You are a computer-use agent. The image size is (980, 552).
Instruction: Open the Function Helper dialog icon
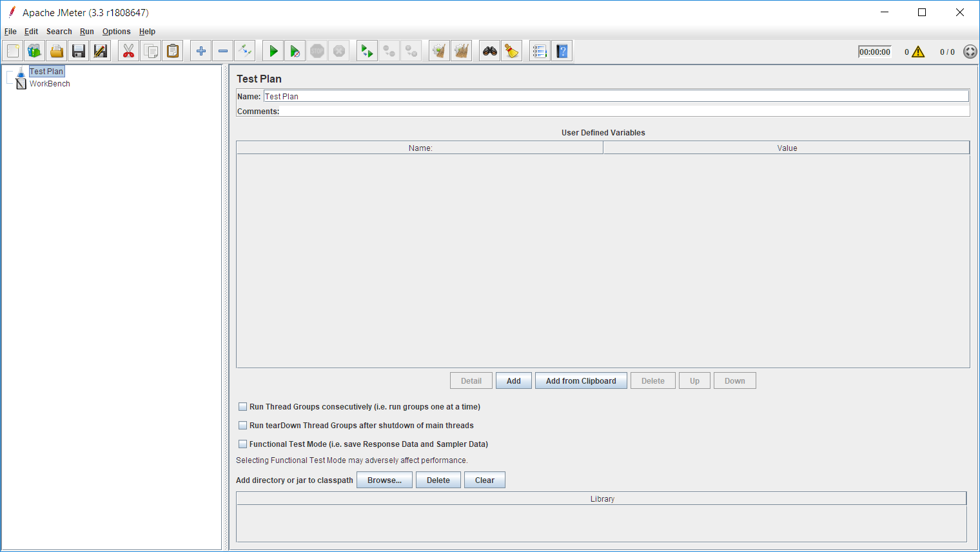[x=540, y=51]
